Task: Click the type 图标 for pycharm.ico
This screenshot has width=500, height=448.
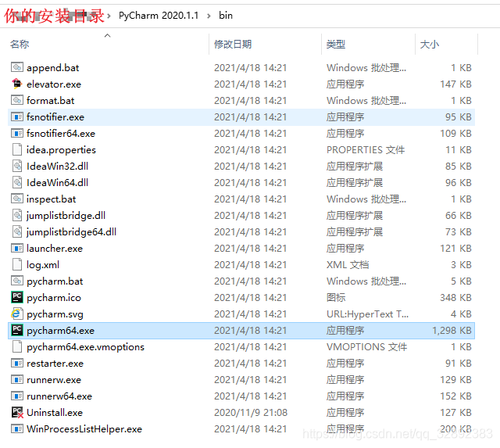Action: click(336, 297)
